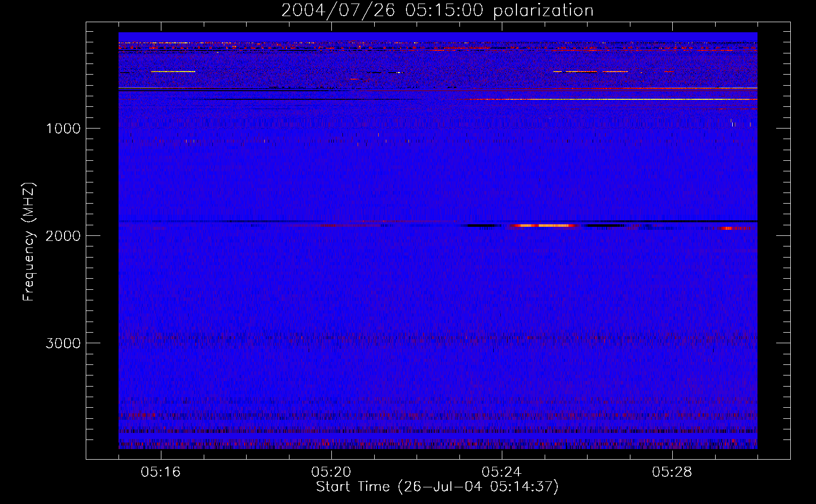Click the bright yellow-red burst near 2000 MHz

545,226
